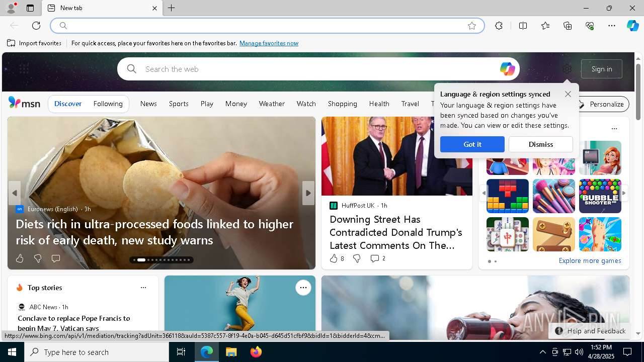Open the tab actions menu icon

coord(30,8)
